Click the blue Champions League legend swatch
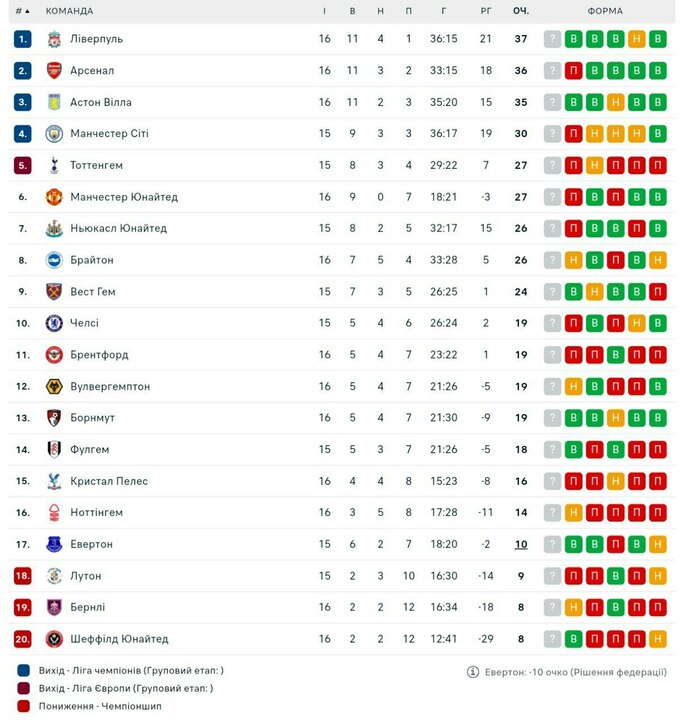Screen dimensions: 680x725 tap(24, 670)
